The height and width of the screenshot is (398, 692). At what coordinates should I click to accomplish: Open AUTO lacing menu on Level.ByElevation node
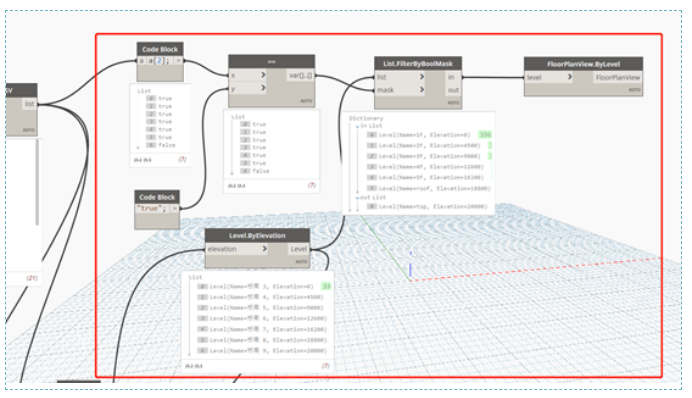(x=301, y=262)
